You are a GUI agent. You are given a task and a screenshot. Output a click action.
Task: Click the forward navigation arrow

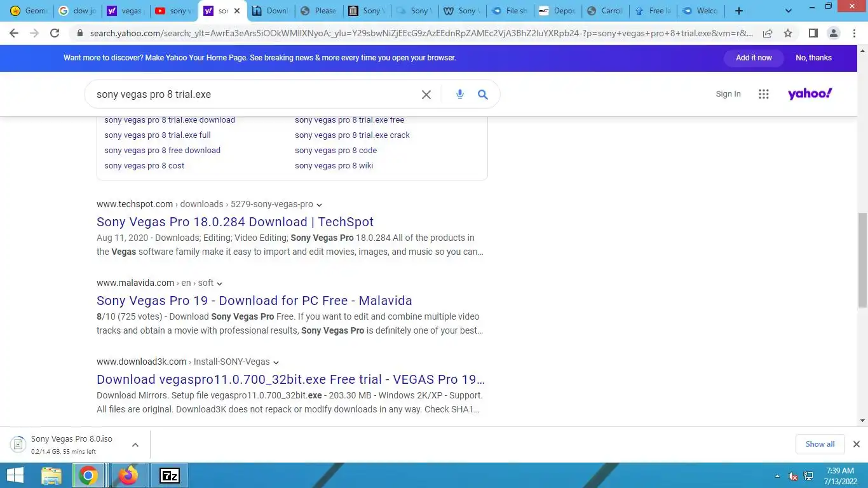[34, 33]
